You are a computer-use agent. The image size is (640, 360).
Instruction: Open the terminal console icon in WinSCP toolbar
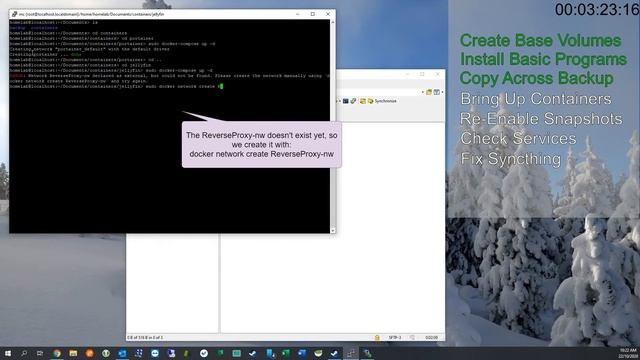click(346, 101)
